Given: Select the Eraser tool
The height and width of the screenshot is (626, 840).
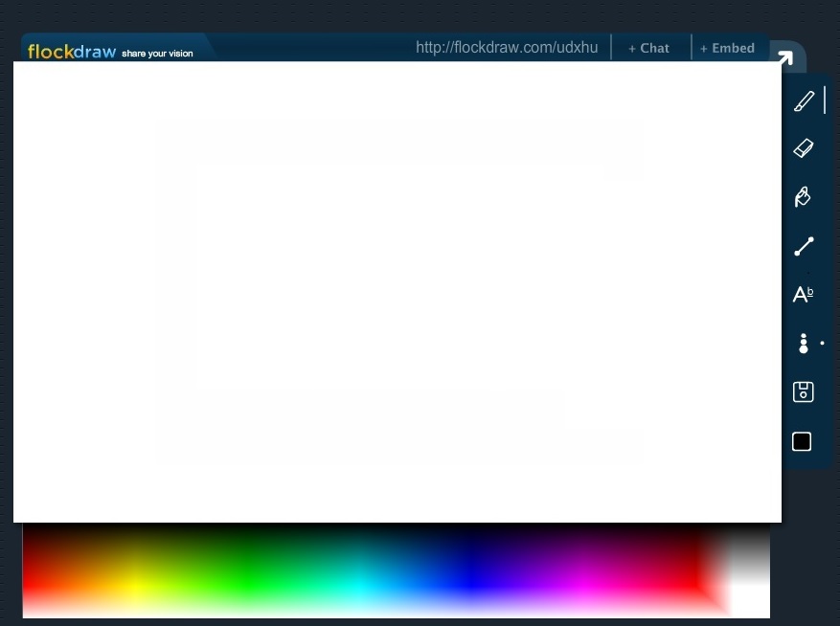Looking at the screenshot, I should coord(804,147).
